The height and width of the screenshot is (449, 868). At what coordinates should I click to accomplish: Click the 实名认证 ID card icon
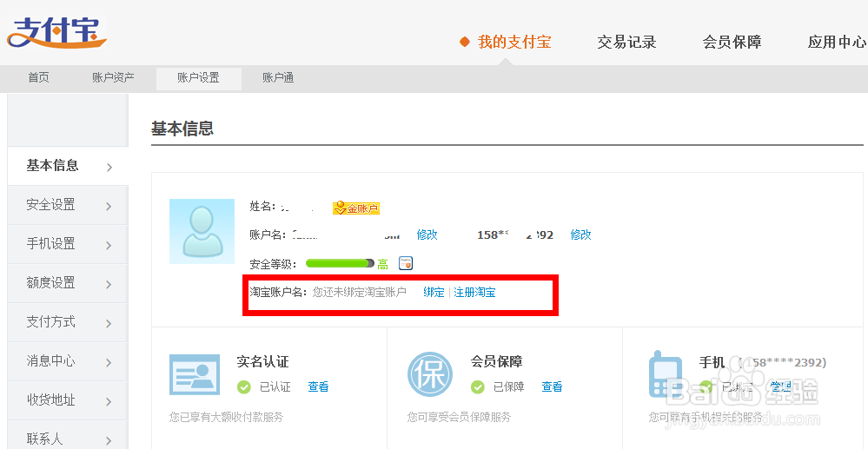point(195,374)
